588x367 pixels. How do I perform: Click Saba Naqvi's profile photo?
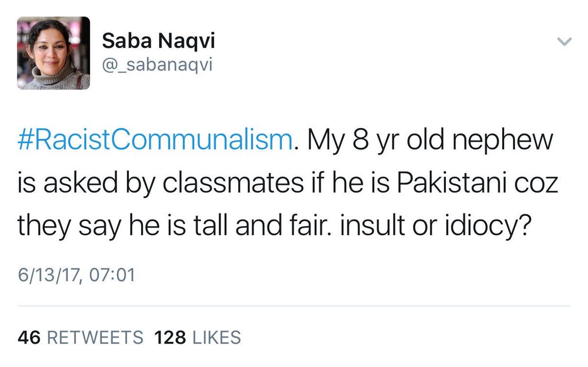coord(53,53)
